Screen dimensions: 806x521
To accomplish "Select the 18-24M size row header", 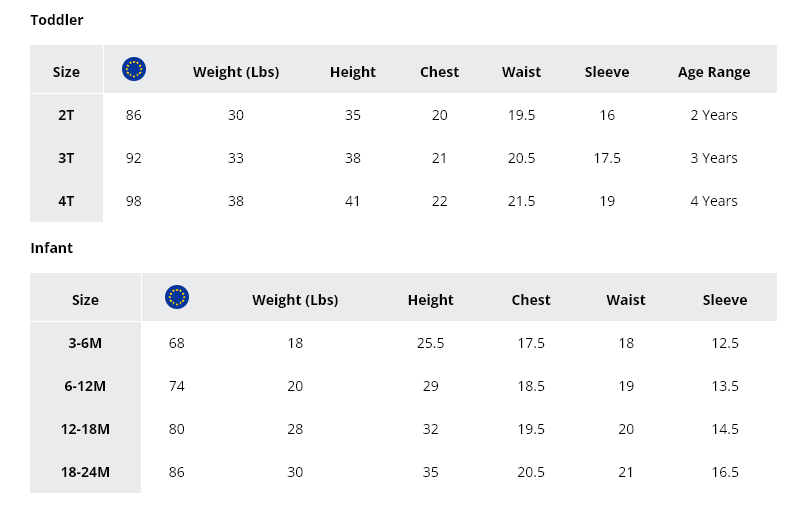I will coord(85,472).
